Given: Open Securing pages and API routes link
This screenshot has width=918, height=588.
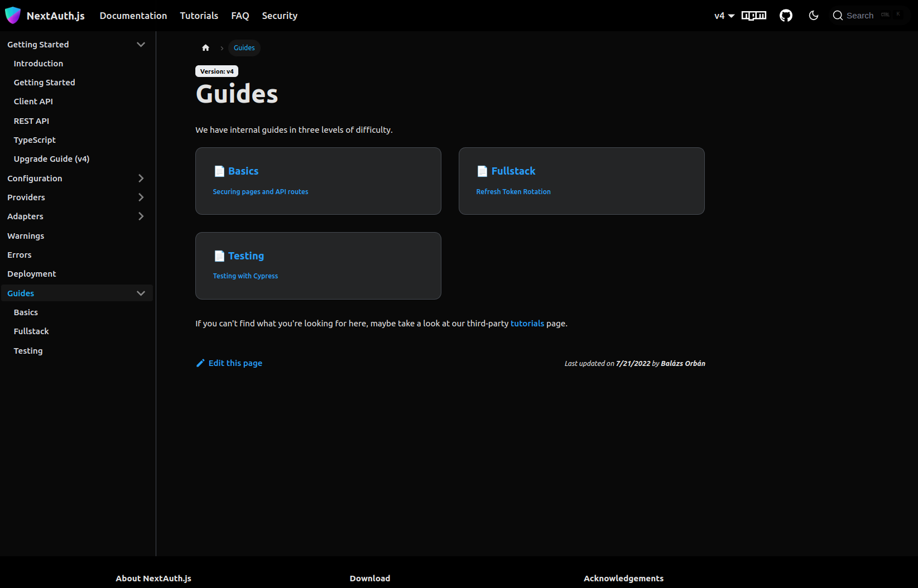Looking at the screenshot, I should coord(260,192).
